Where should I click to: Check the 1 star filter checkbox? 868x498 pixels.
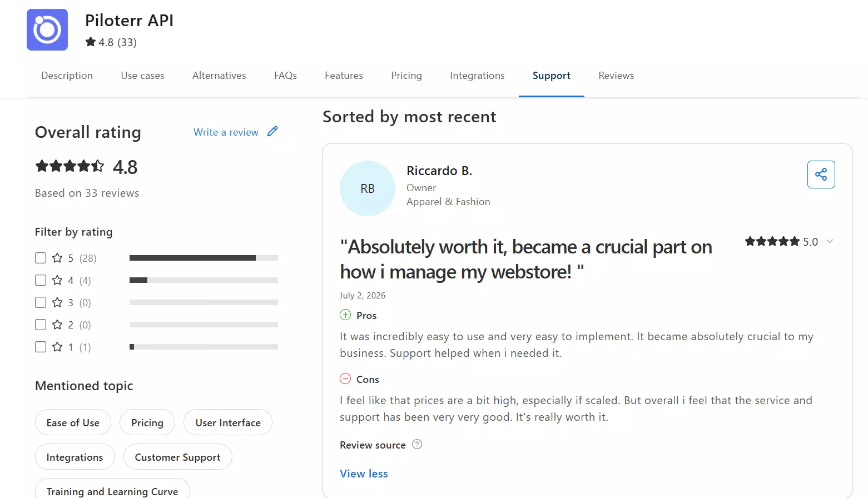pyautogui.click(x=41, y=347)
